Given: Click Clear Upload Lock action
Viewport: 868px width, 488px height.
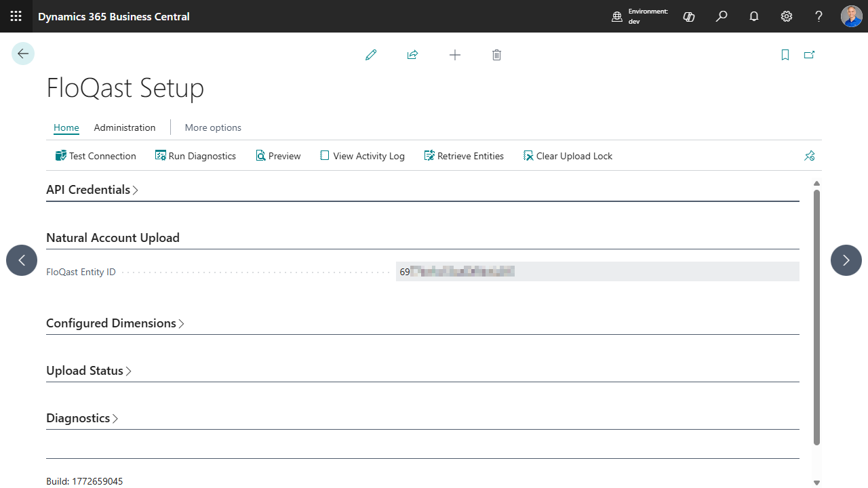Looking at the screenshot, I should [x=568, y=156].
